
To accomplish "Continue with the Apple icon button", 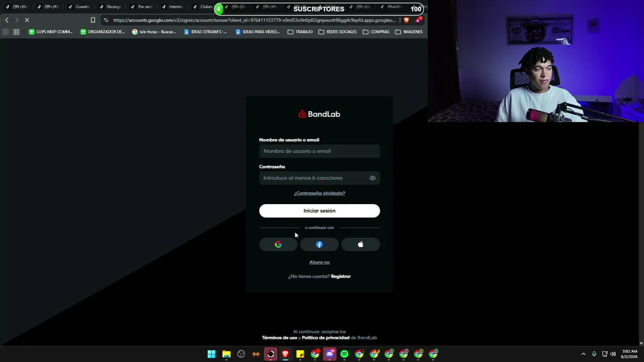I will click(361, 244).
